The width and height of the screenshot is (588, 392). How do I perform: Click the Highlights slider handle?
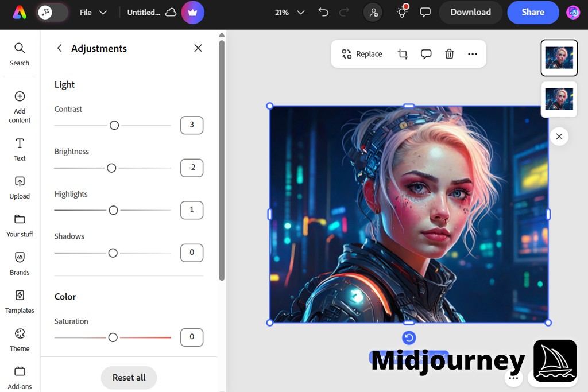(x=113, y=210)
